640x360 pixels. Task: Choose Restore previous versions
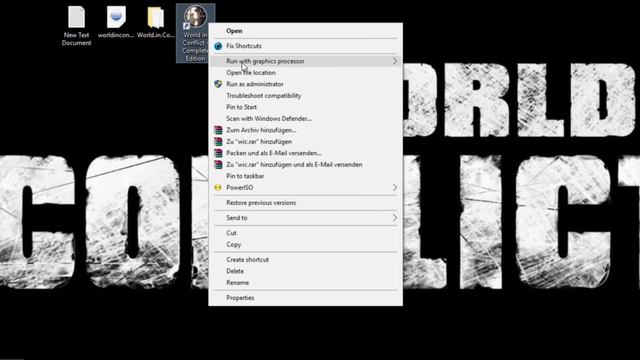305,203
